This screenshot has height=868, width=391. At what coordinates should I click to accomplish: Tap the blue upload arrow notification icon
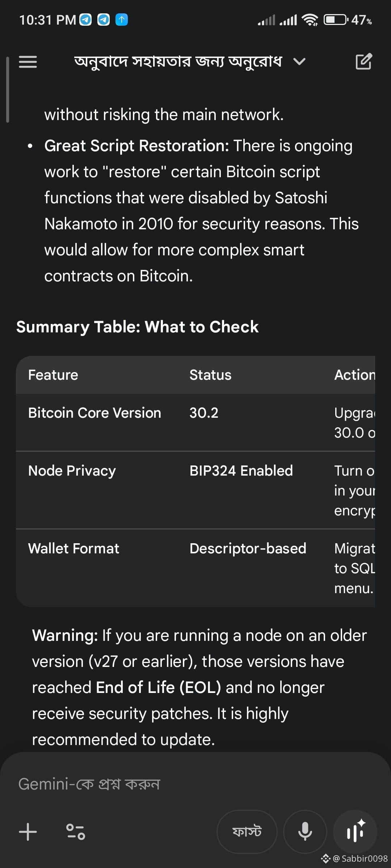pyautogui.click(x=122, y=20)
